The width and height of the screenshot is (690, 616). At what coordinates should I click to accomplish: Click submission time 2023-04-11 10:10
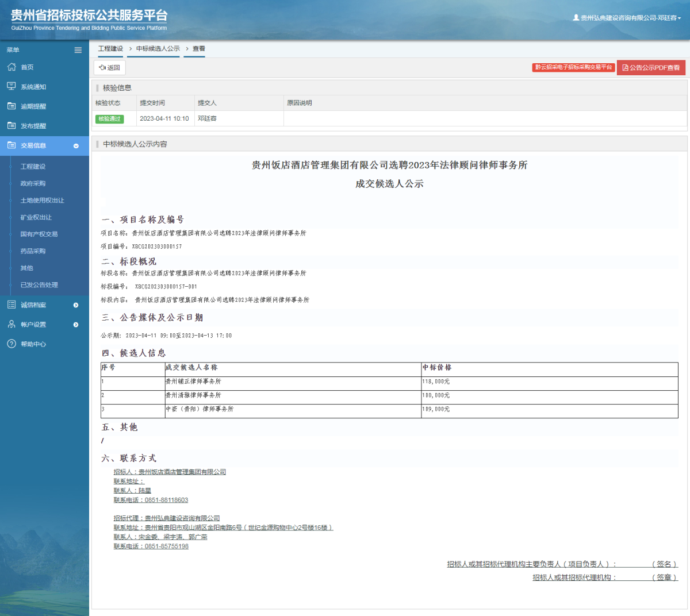[x=164, y=119]
